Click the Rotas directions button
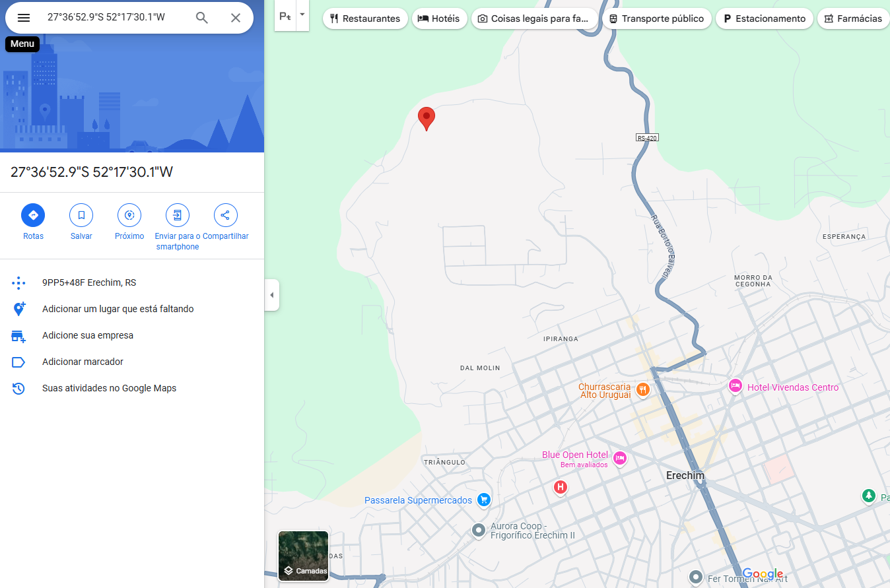 33,215
